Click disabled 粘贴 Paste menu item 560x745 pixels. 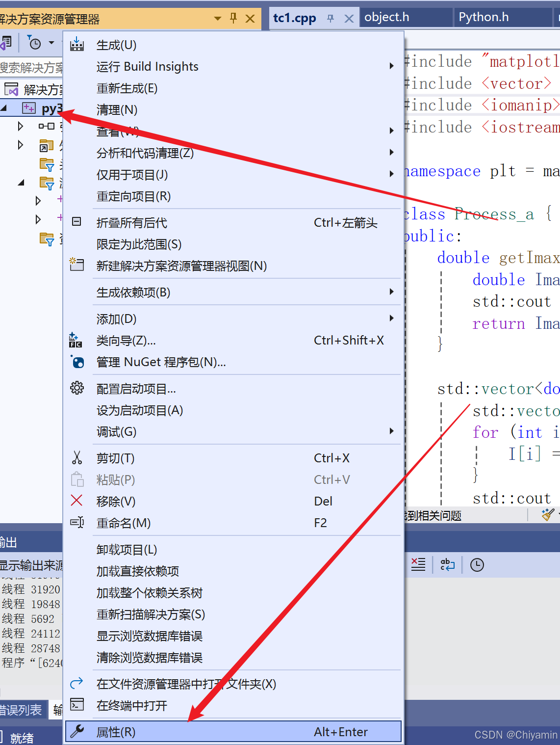[x=233, y=479]
